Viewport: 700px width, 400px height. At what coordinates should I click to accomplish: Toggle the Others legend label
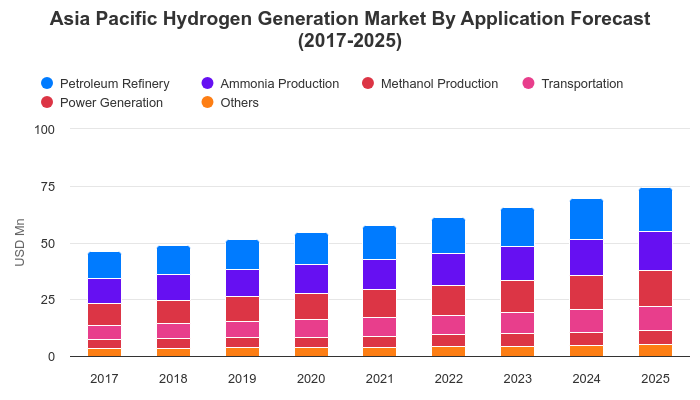[239, 102]
